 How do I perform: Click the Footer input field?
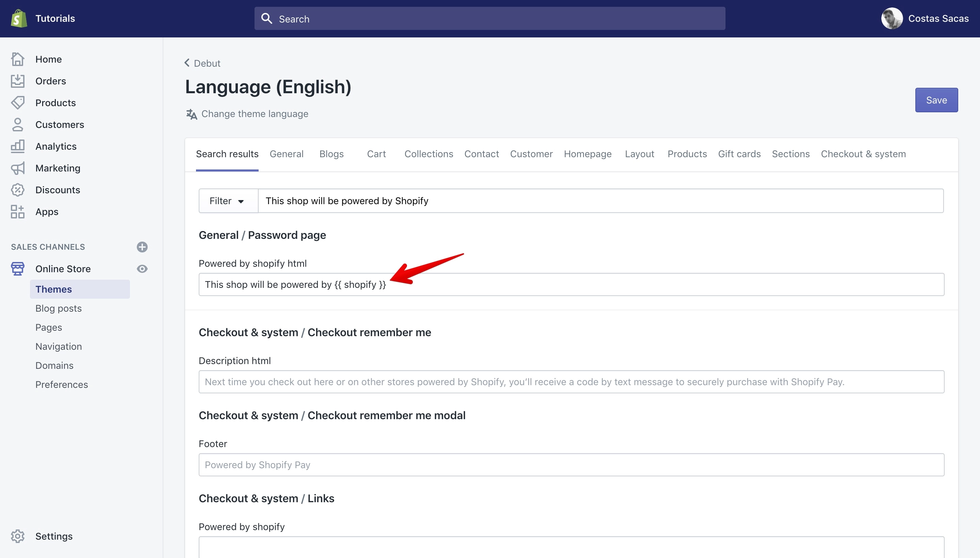coord(571,465)
